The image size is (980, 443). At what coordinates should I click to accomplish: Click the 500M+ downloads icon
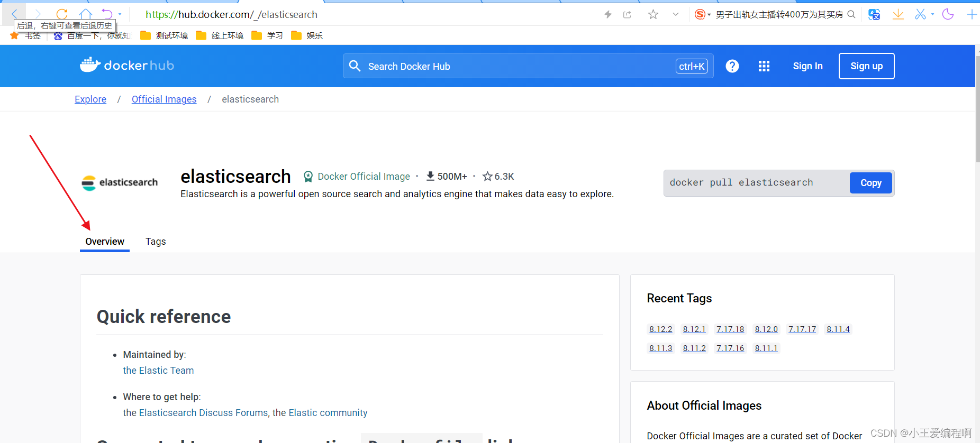point(430,176)
